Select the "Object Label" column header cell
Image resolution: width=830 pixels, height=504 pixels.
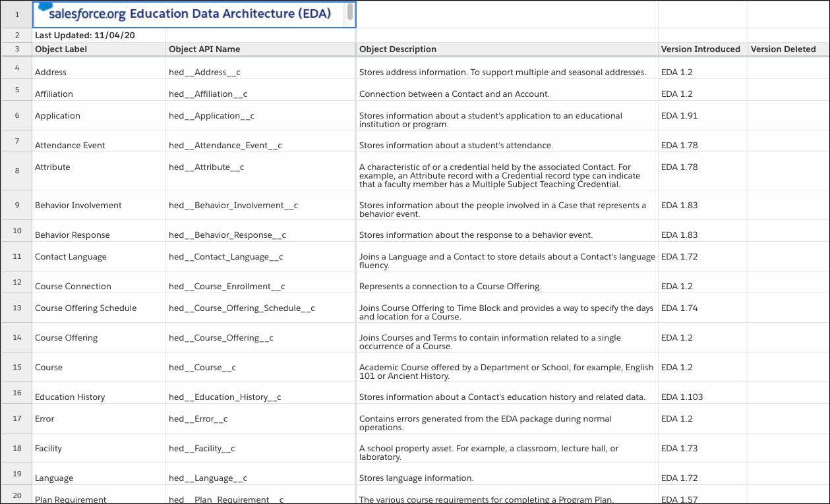[x=59, y=49]
